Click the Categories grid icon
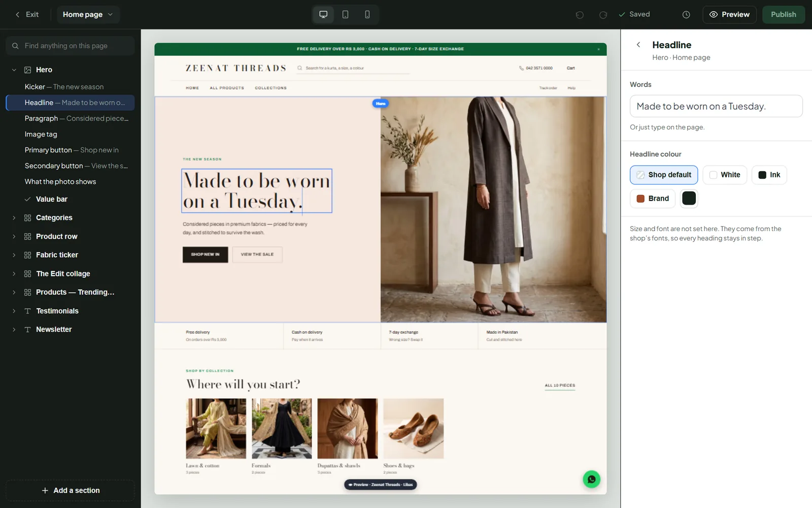 pos(28,217)
